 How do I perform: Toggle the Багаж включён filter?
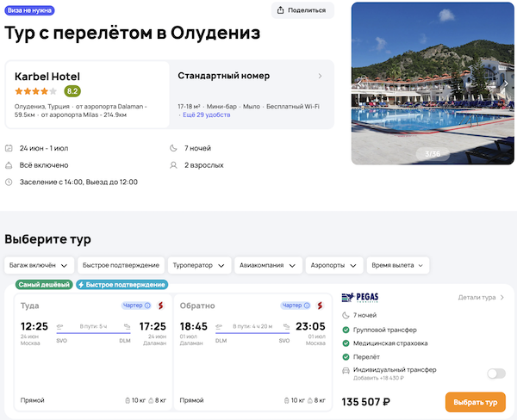click(x=38, y=265)
